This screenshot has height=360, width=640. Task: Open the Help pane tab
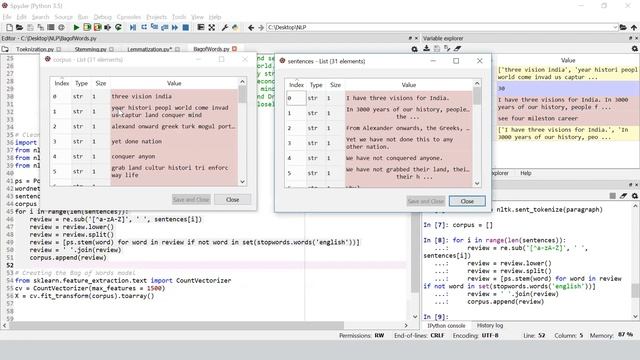coord(525,173)
